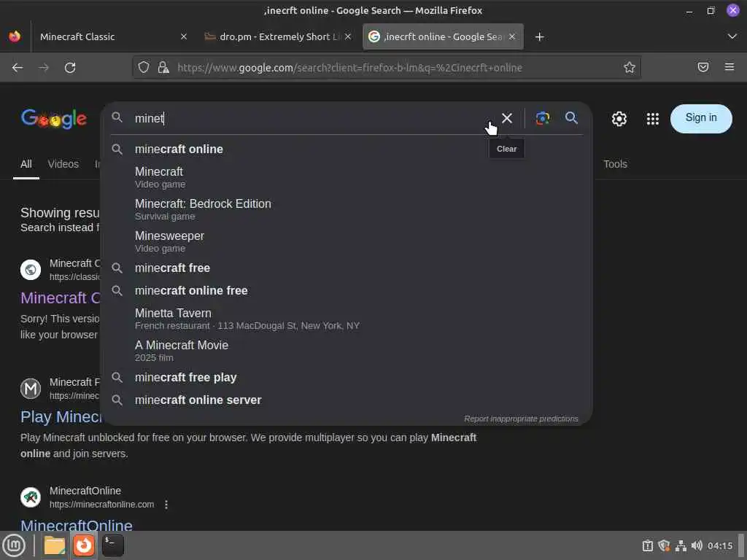This screenshot has width=747, height=560.
Task: Close the dro.pm tab
Action: [348, 36]
